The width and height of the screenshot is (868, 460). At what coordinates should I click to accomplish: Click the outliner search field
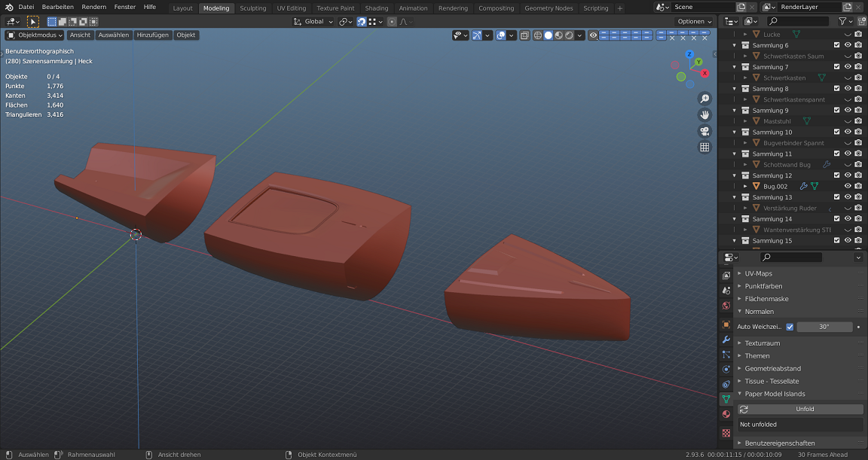[798, 22]
